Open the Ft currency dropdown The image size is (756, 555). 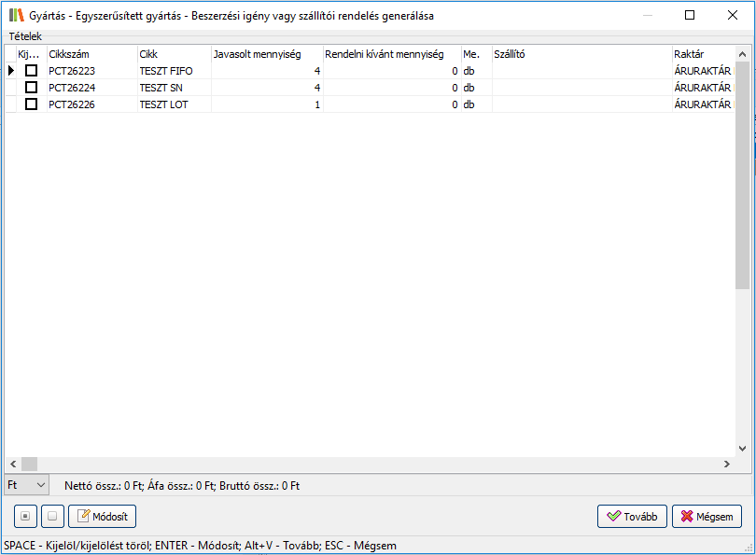pos(27,485)
